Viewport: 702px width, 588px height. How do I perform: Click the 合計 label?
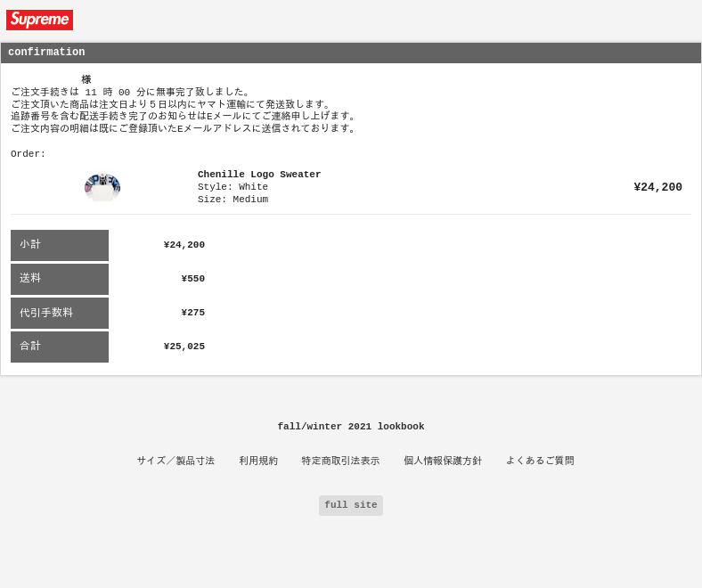[60, 347]
